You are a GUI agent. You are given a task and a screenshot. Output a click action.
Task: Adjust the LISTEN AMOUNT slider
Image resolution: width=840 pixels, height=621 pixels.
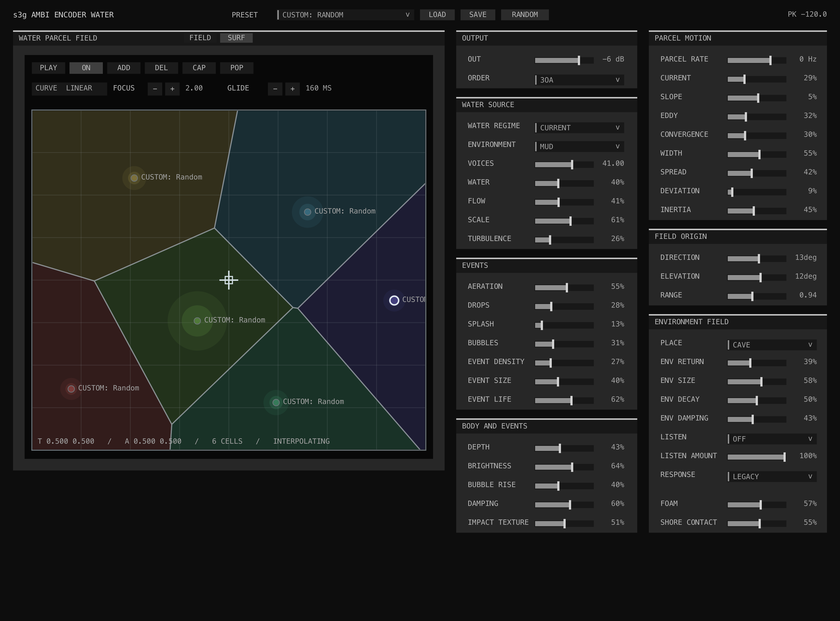(756, 457)
